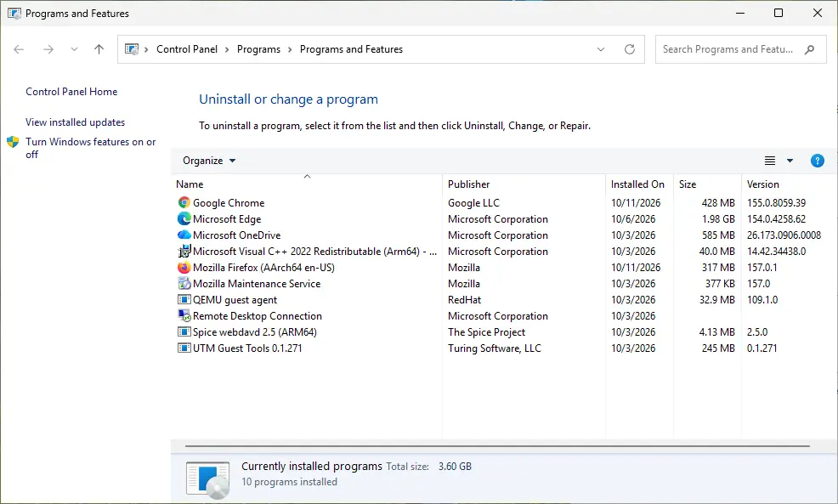The height and width of the screenshot is (504, 838).
Task: Select UTM Guest Tools 0.1.271
Action: [x=502, y=348]
